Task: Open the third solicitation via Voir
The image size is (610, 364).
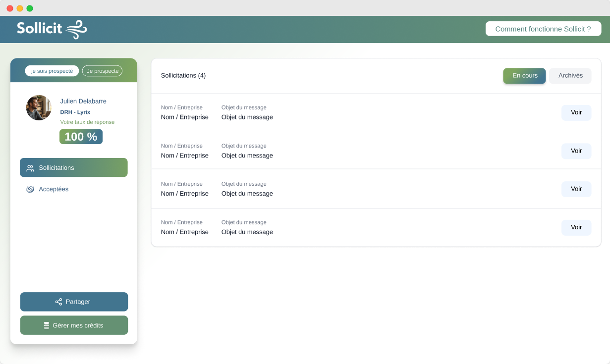Action: (576, 189)
